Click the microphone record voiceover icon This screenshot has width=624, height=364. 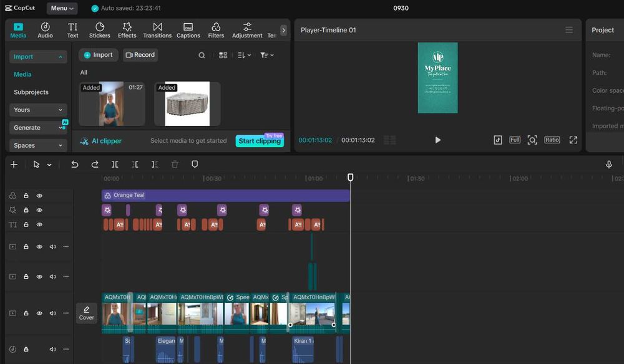[x=608, y=164]
